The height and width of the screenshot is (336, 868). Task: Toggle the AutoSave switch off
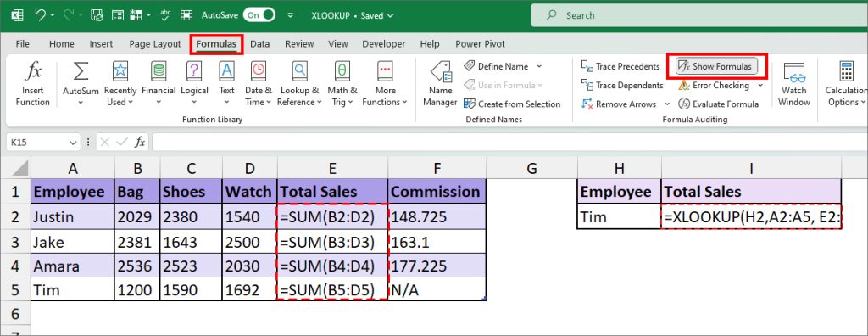coord(259,15)
